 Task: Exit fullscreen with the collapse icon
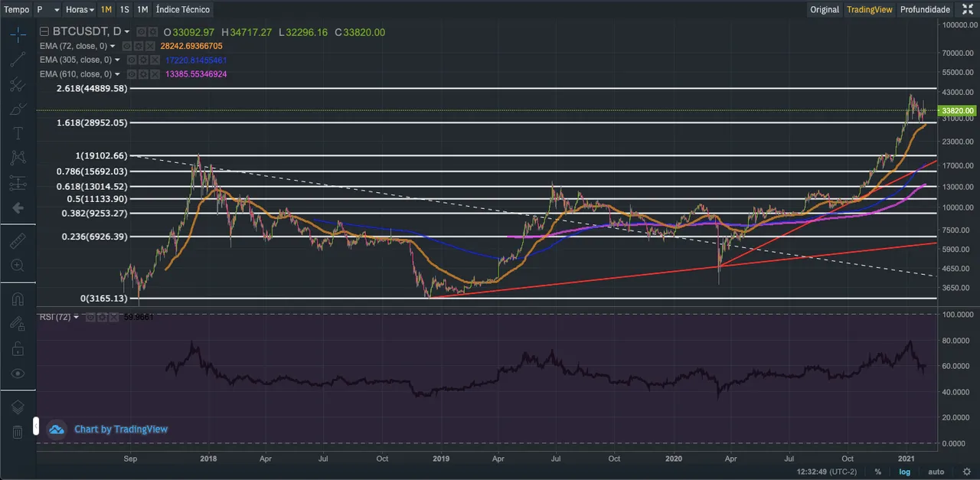click(x=968, y=9)
